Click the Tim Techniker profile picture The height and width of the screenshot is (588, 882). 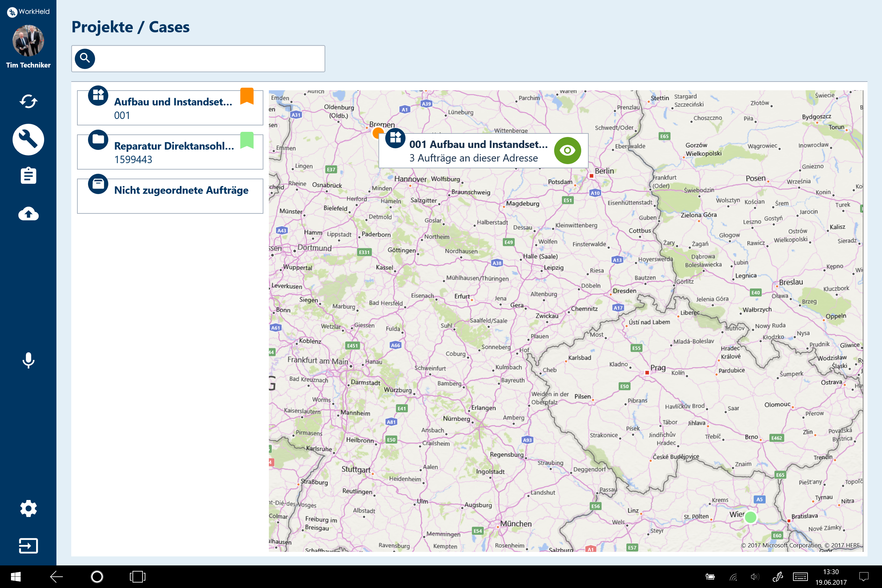28,41
